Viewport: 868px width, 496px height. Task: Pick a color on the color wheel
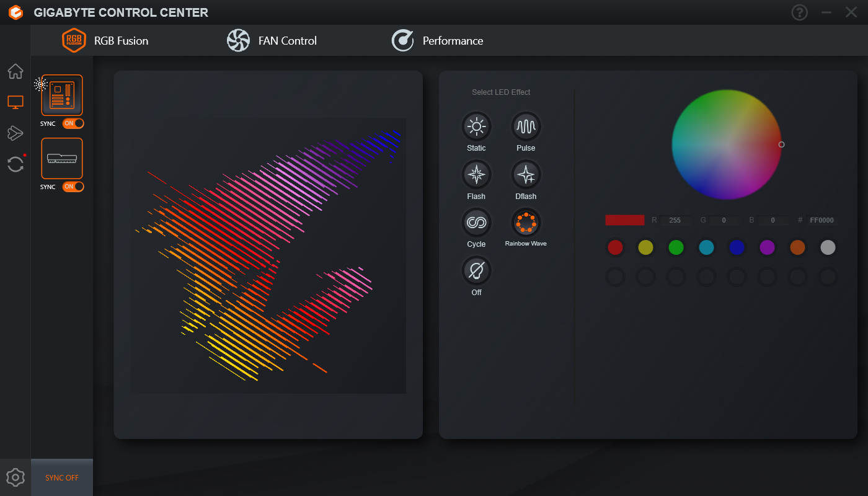click(x=727, y=144)
